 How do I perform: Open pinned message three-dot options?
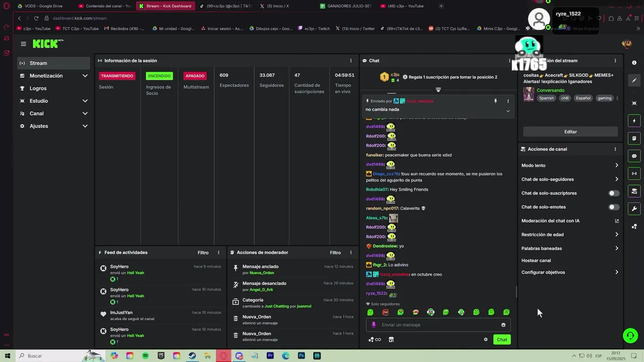[508, 101]
